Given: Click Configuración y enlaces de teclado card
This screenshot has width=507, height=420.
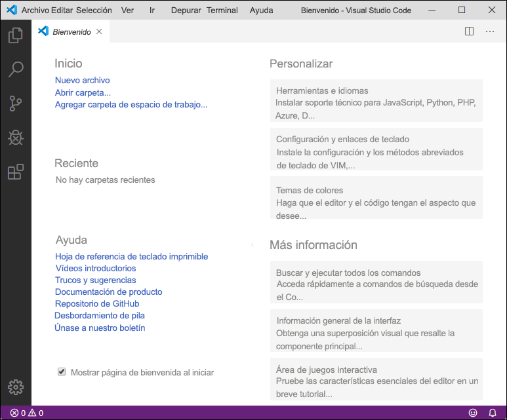Looking at the screenshot, I should (x=376, y=149).
